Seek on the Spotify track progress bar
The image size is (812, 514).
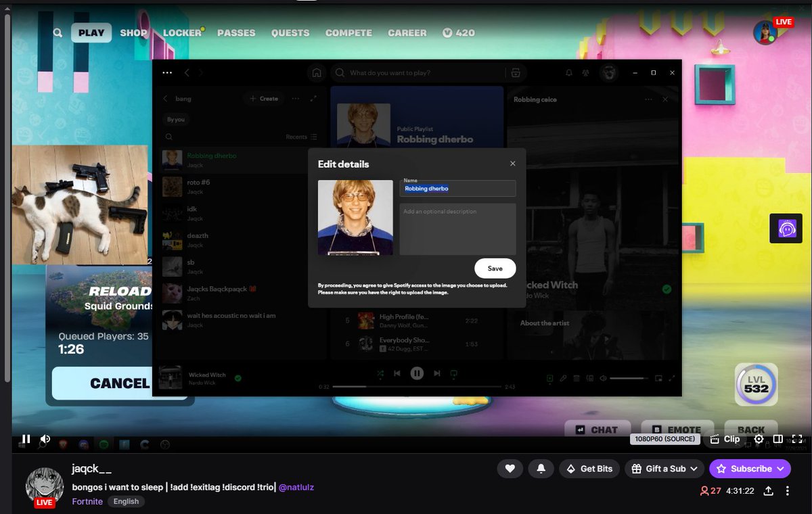point(417,387)
